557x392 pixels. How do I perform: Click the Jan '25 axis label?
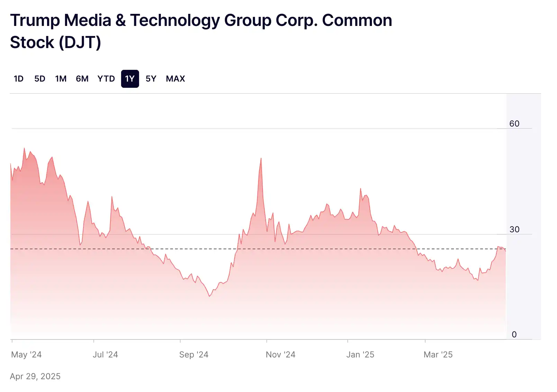360,355
